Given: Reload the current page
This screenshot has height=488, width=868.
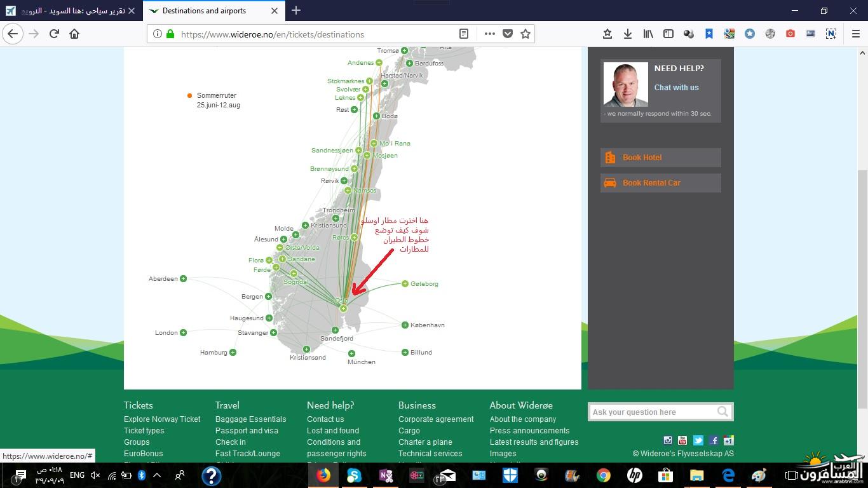Looking at the screenshot, I should [x=55, y=34].
